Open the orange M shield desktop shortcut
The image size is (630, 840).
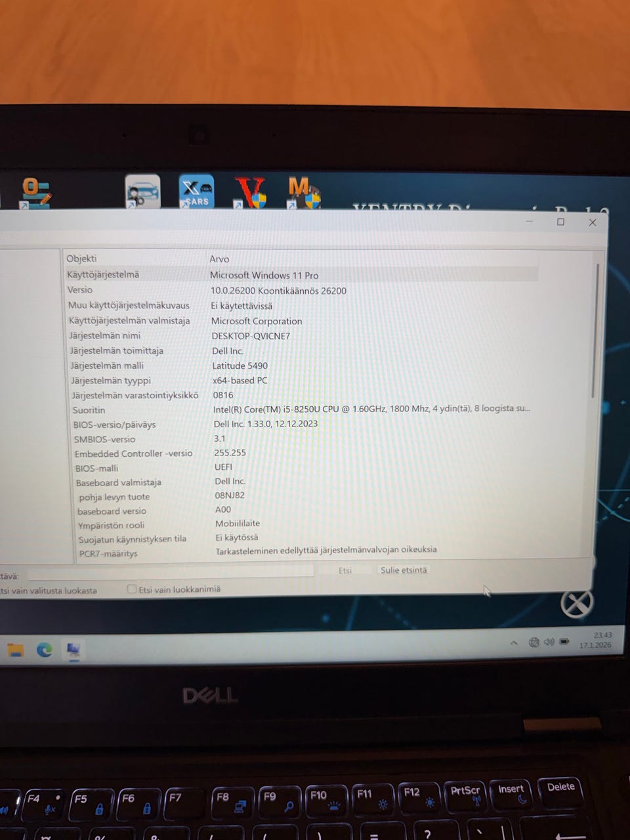[x=304, y=192]
